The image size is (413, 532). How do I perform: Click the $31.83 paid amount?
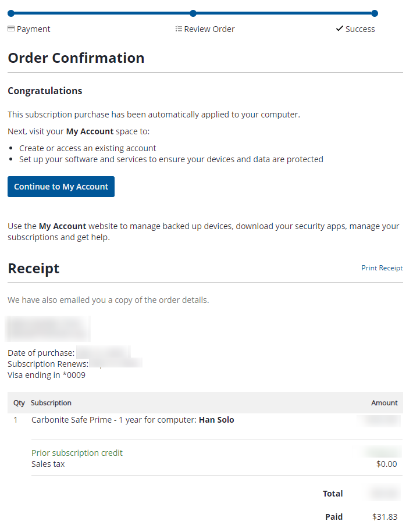(384, 517)
